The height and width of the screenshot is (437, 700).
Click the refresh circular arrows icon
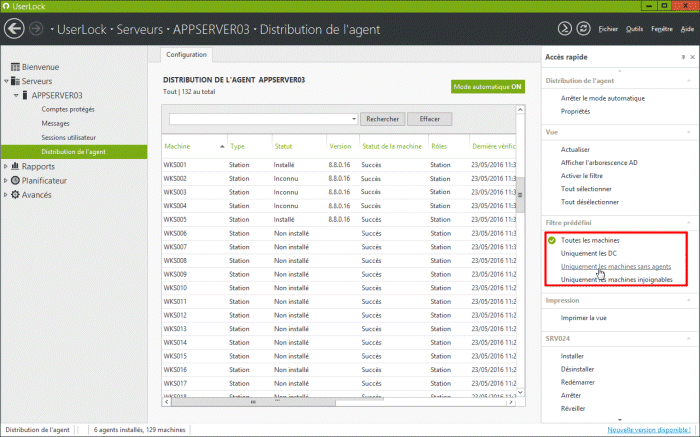pyautogui.click(x=583, y=29)
